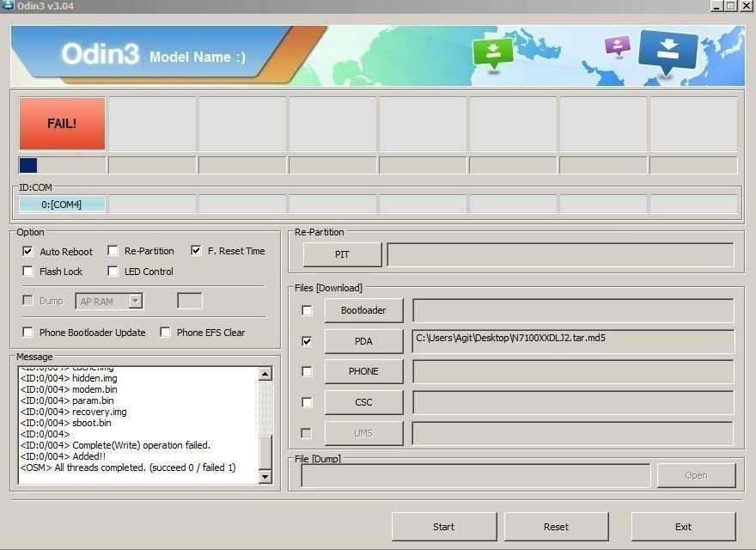The width and height of the screenshot is (756, 550).
Task: Click the CSC file path field
Action: (x=573, y=402)
